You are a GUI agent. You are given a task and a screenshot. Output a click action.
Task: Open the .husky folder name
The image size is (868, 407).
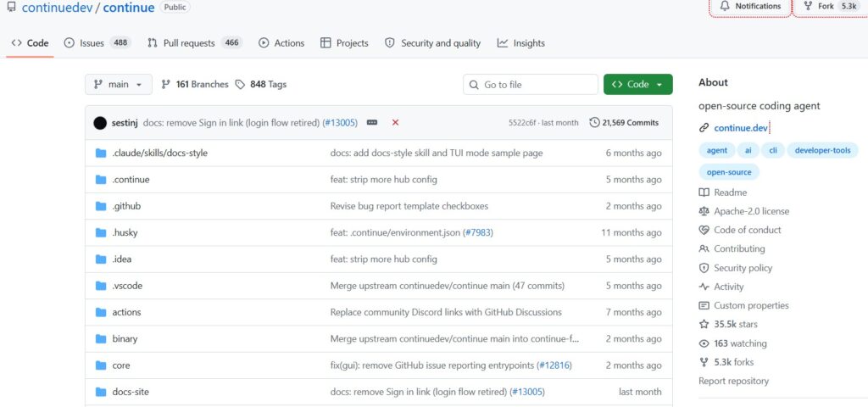(125, 232)
